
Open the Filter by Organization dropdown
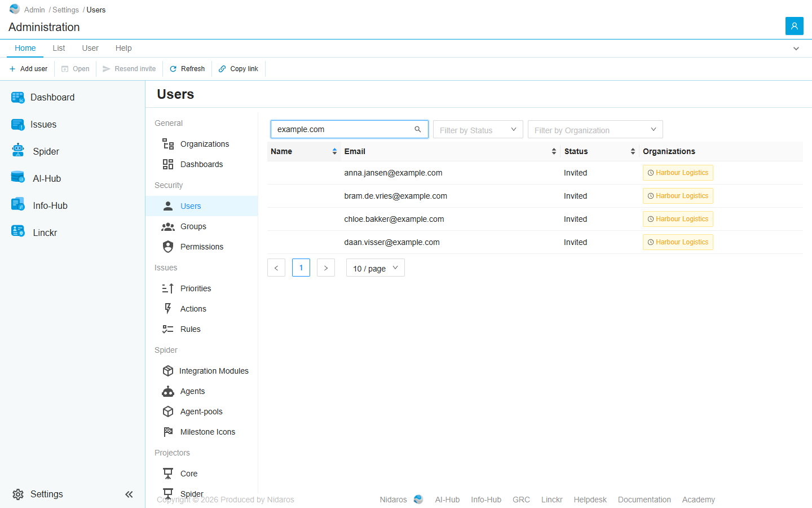point(595,129)
